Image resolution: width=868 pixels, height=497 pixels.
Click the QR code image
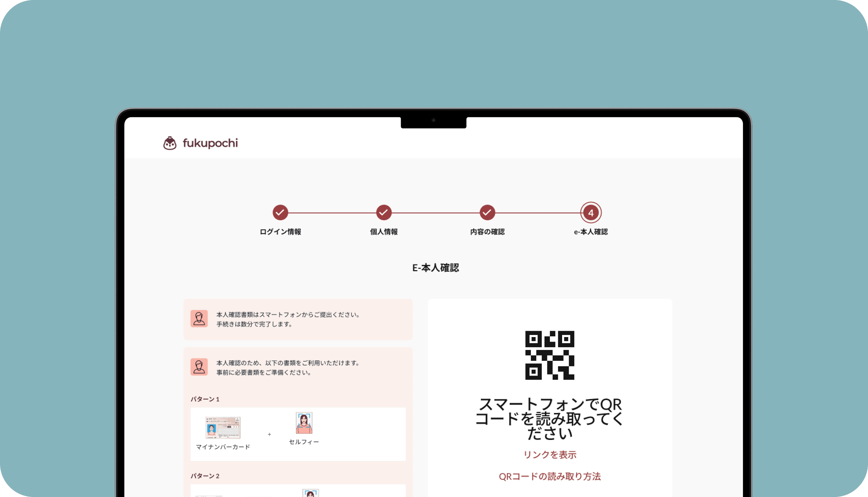coord(549,355)
